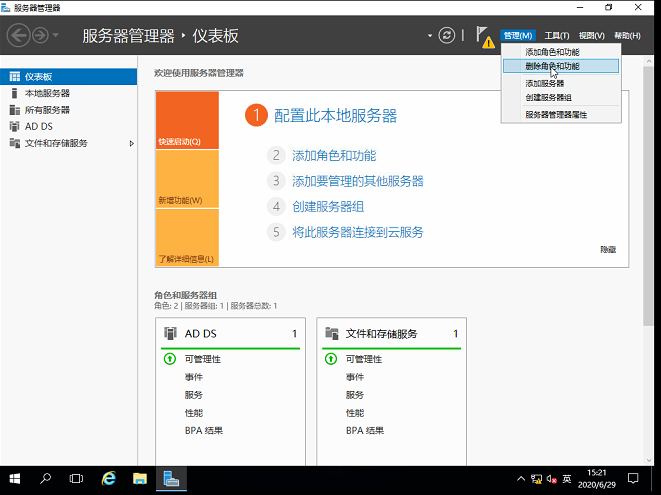Click the back navigation arrow
The width and height of the screenshot is (661, 495).
point(19,35)
